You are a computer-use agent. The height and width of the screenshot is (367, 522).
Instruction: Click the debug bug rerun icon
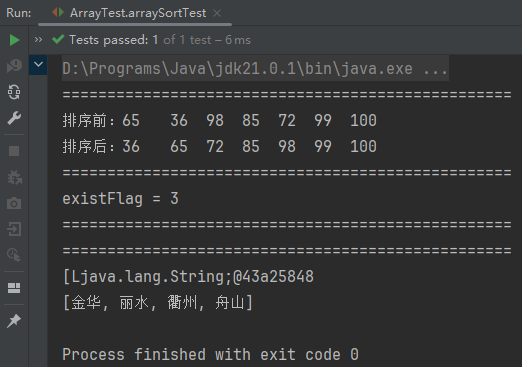(x=14, y=177)
